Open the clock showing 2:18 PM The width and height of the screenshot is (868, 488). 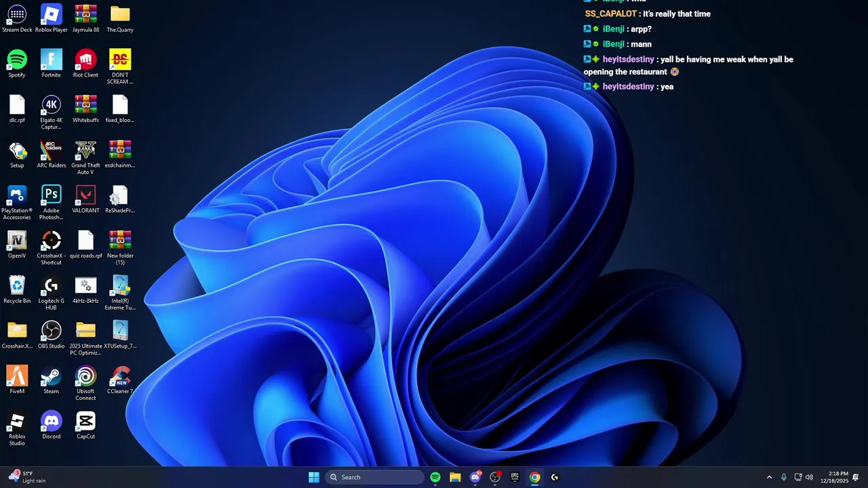pos(834,477)
